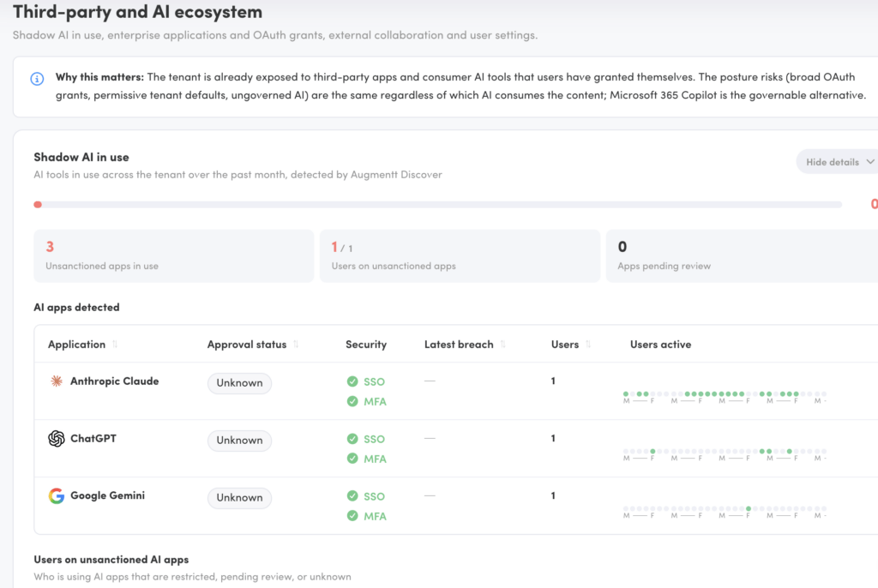Click the Shadow AI in use heading

tap(81, 158)
